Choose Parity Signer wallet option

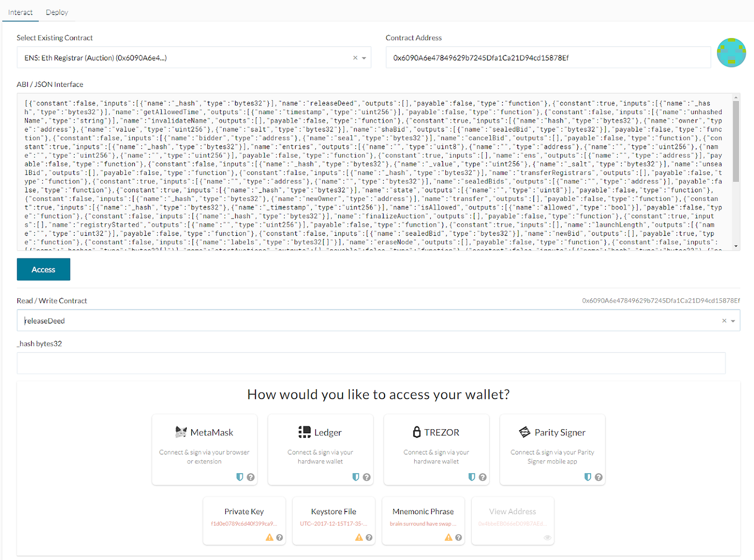(x=553, y=450)
